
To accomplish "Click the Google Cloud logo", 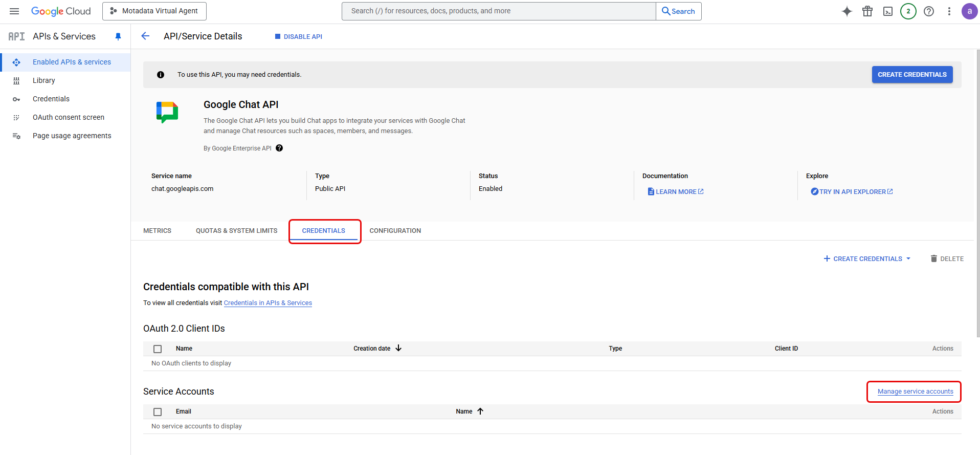I will tap(61, 11).
